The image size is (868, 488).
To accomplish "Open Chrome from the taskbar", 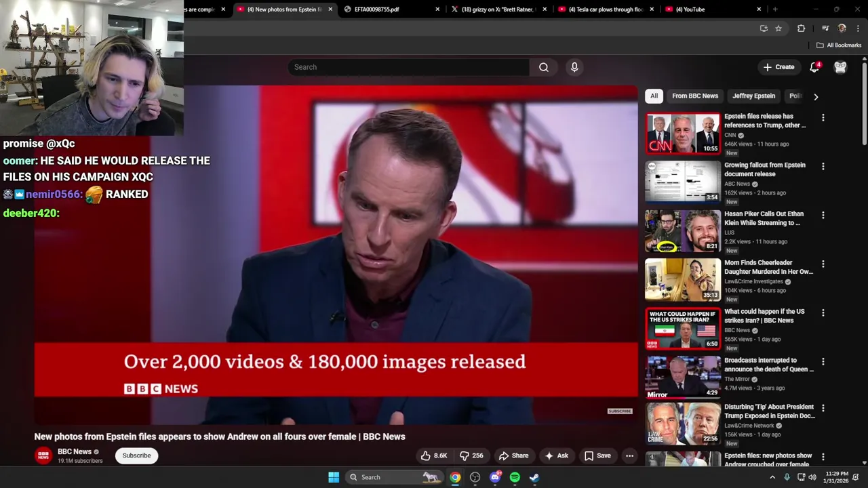I will (455, 477).
